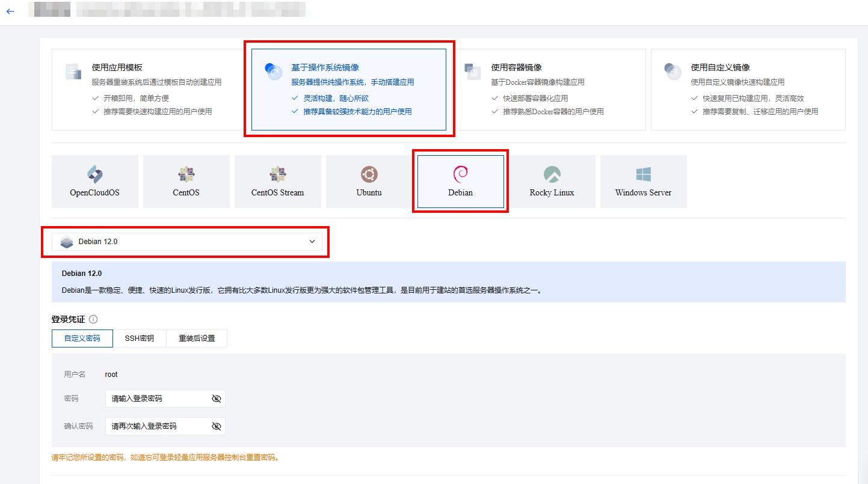Switch to the SSH密钥 tab
The width and height of the screenshot is (868, 484).
(140, 338)
